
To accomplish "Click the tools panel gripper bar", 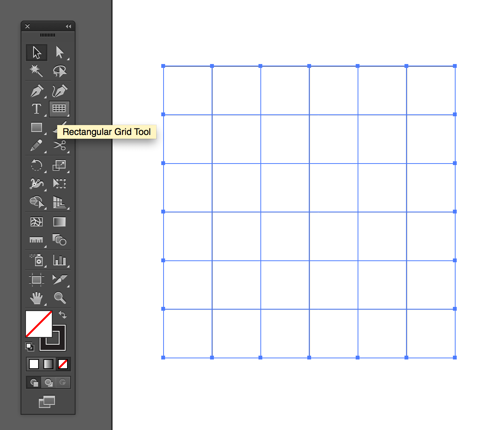I will [48, 35].
